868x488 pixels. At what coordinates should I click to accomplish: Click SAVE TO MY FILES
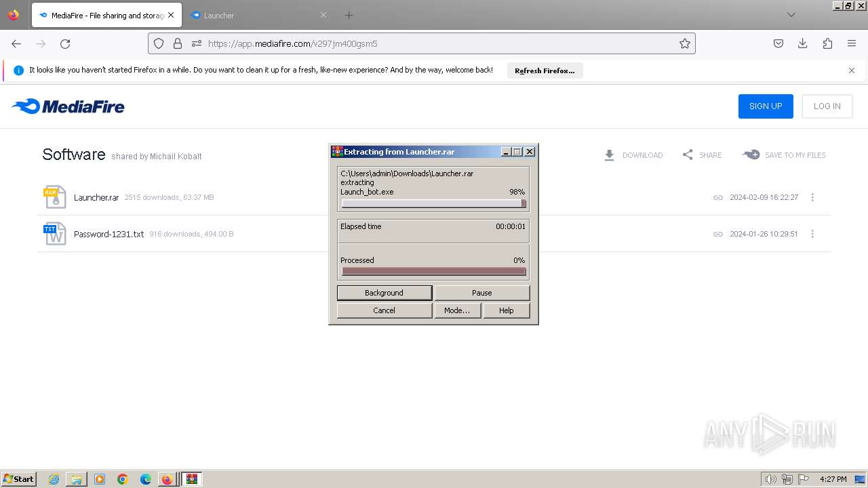click(x=784, y=155)
